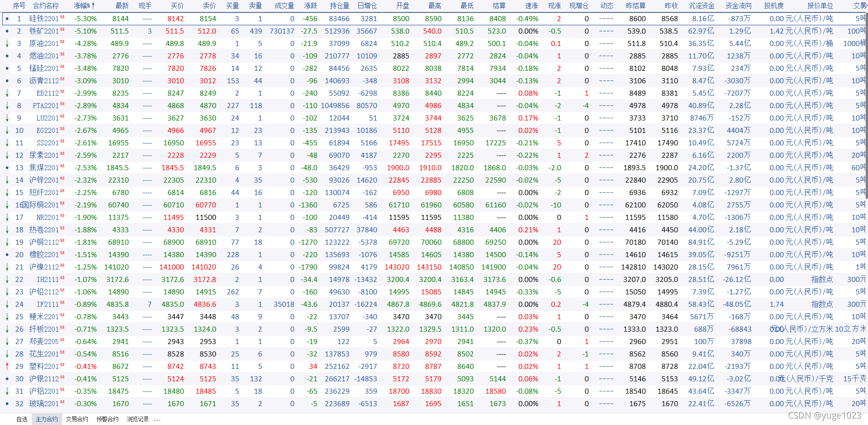868x425 pixels.
Task: Select the 沪铝2201 contract row
Action: click(434, 391)
